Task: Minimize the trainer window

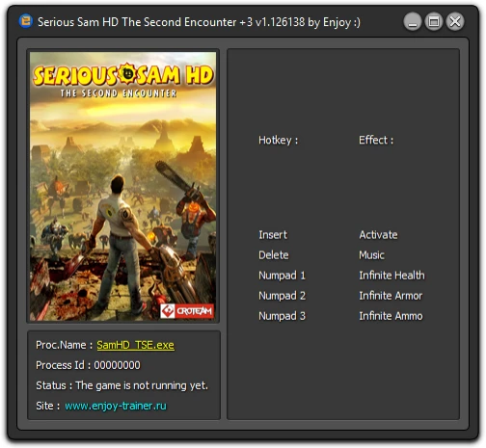Action: tap(413, 22)
